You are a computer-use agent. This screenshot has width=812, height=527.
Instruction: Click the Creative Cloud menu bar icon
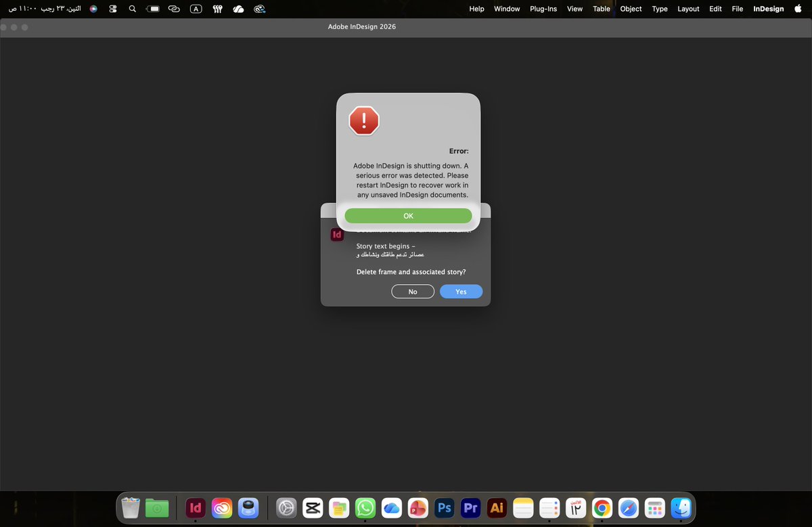point(259,9)
